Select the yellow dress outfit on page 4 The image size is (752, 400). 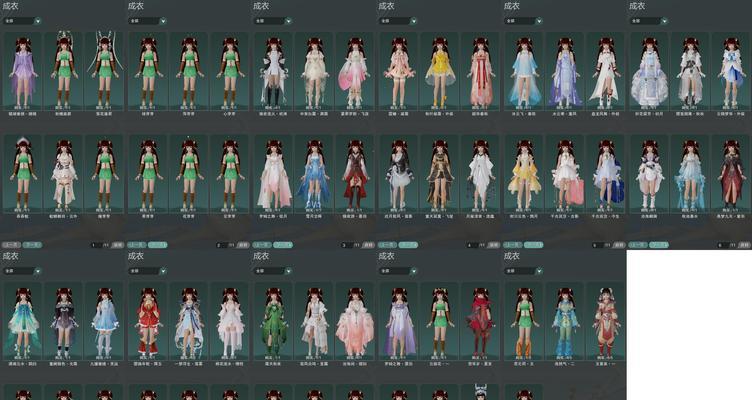440,71
